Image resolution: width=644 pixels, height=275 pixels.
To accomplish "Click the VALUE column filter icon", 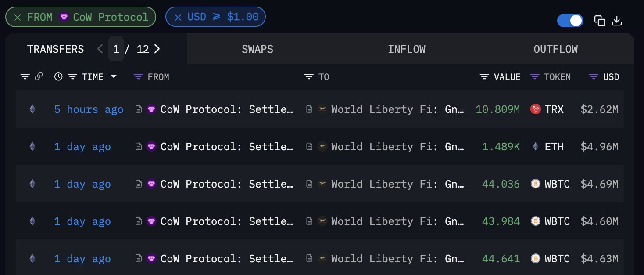I will pos(484,77).
